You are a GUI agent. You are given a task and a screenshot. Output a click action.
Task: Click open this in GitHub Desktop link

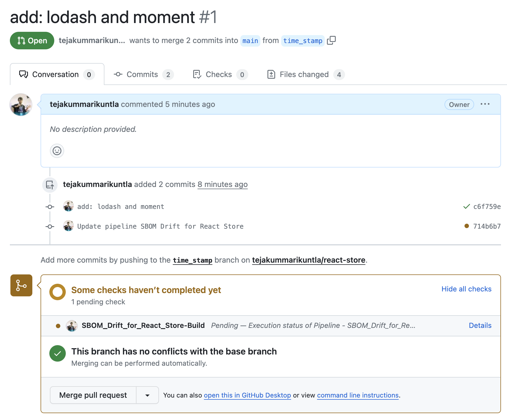[247, 395]
